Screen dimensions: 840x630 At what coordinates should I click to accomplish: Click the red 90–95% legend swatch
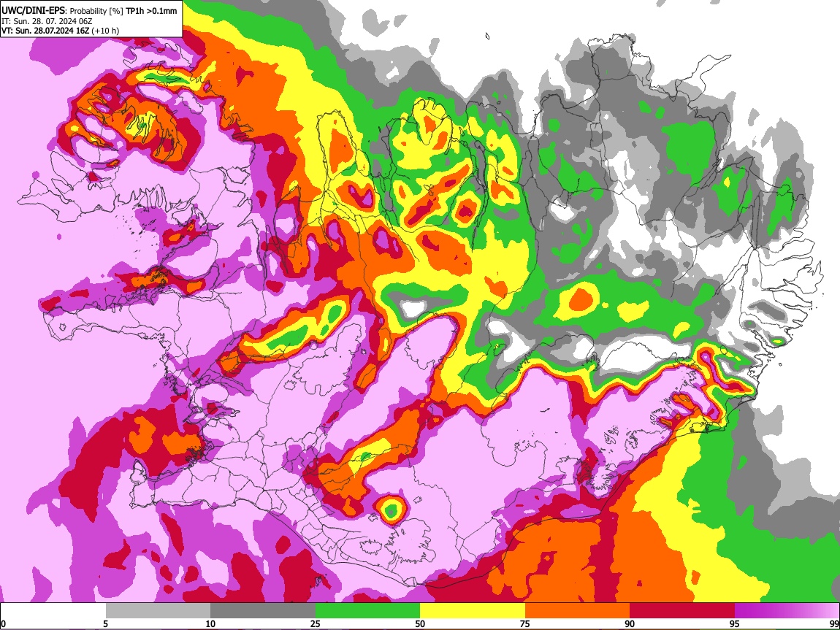682,611
